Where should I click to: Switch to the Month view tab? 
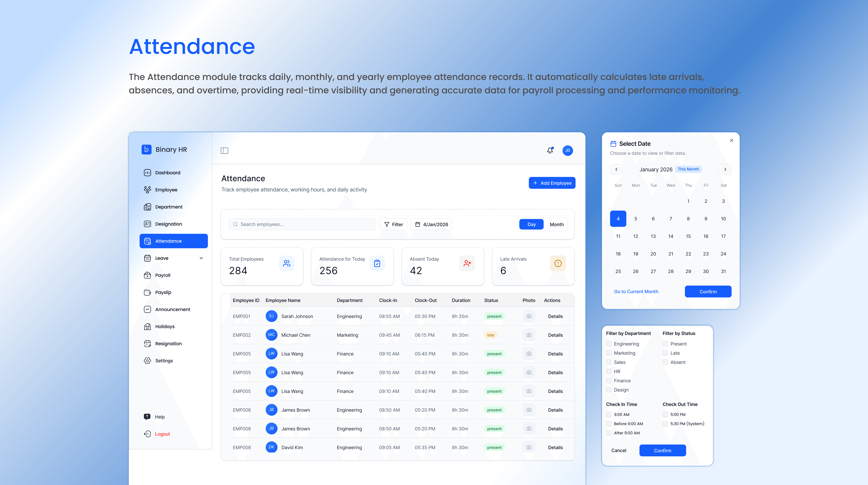(x=556, y=224)
